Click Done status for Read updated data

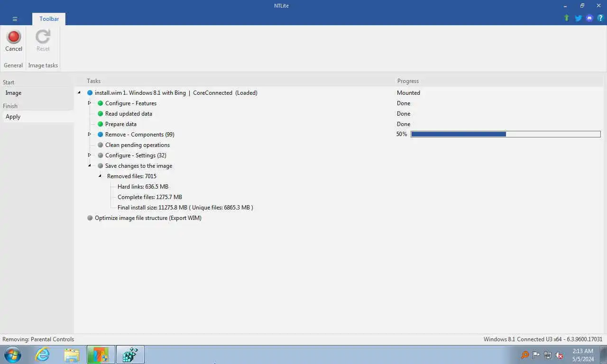404,114
